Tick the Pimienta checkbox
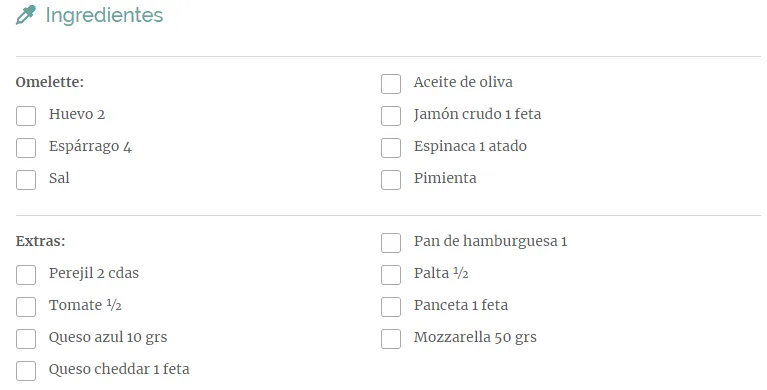This screenshot has width=767, height=390. 391,180
